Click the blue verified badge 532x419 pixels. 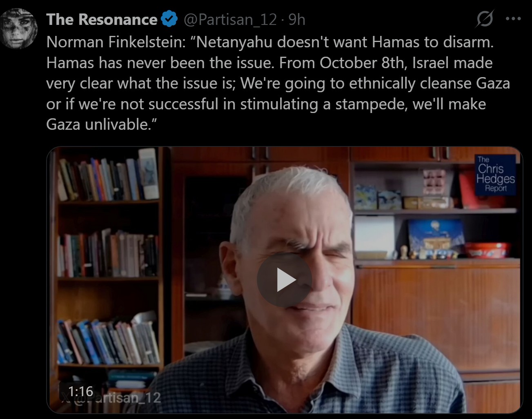tap(169, 19)
